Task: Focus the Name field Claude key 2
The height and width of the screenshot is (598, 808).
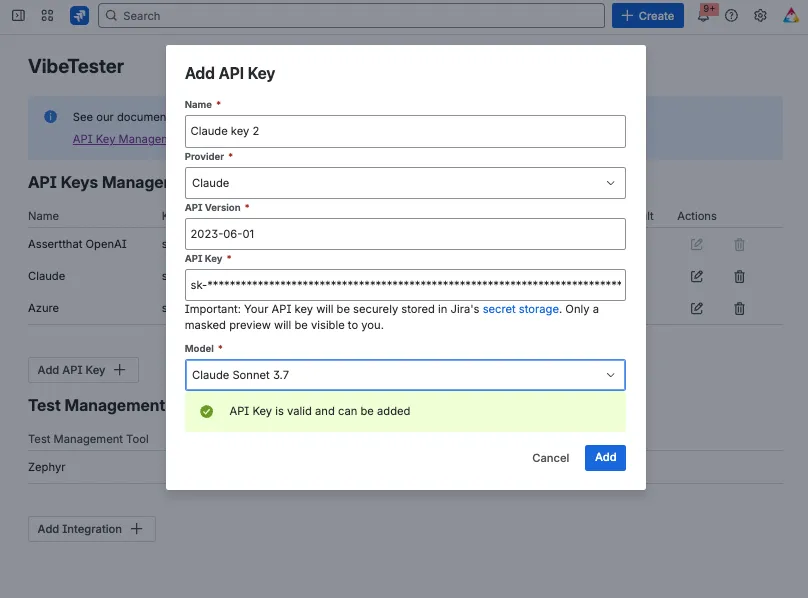Action: [x=405, y=131]
